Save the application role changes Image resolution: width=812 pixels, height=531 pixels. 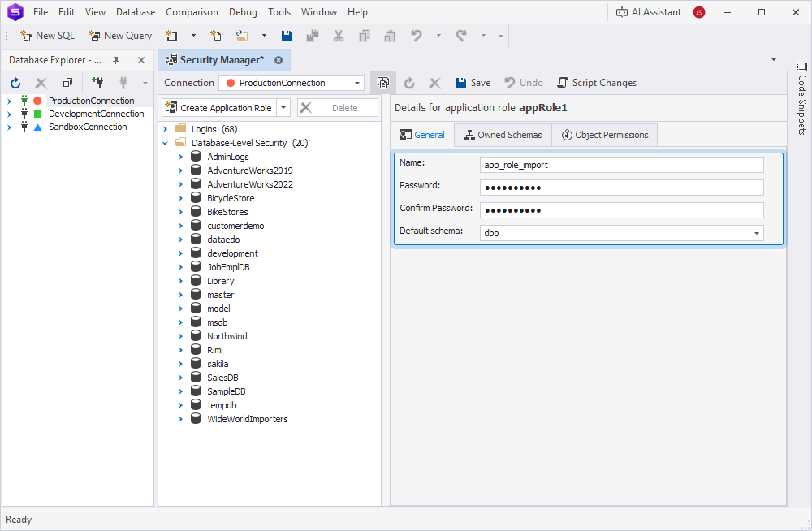472,82
